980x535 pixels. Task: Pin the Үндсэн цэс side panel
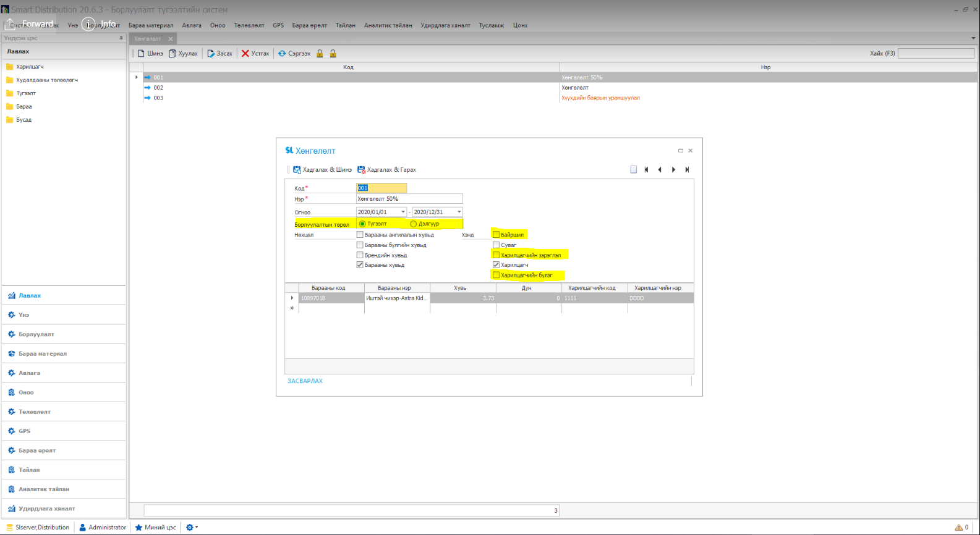point(121,38)
